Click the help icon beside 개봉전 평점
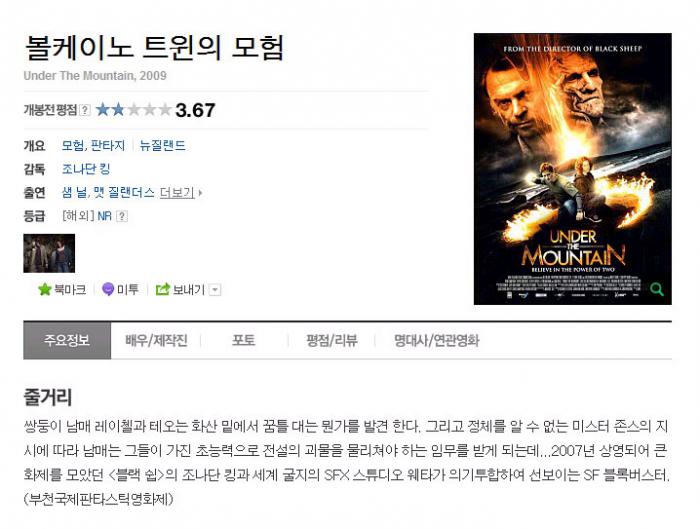This screenshot has height=529, width=700. click(x=85, y=110)
